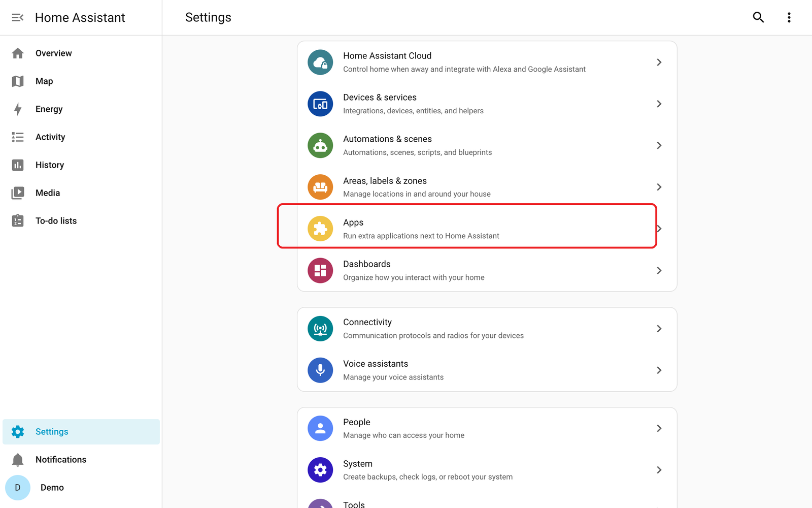Image resolution: width=812 pixels, height=508 pixels.
Task: Click the Home Assistant sidebar title
Action: click(80, 18)
